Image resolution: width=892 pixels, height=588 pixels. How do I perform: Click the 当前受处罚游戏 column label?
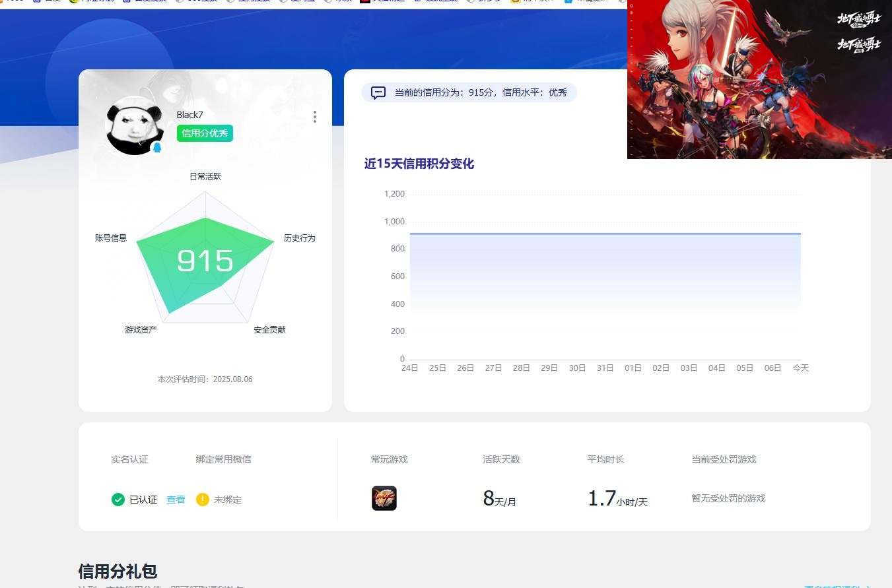tap(724, 459)
